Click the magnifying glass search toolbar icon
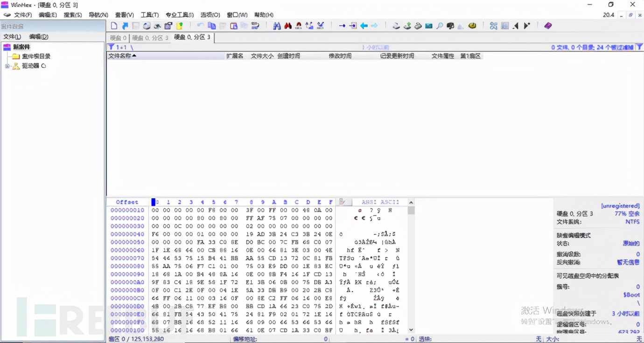This screenshot has height=343, width=644. tap(439, 26)
